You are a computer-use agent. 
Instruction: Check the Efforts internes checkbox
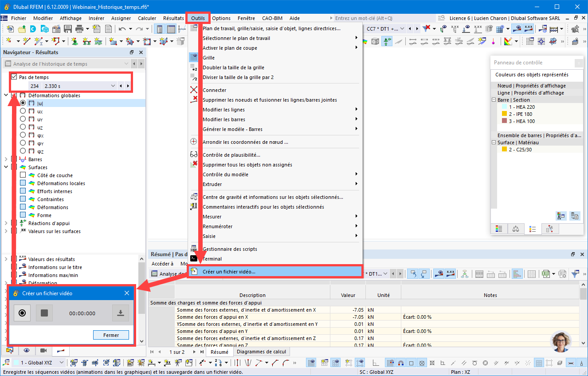(23, 191)
